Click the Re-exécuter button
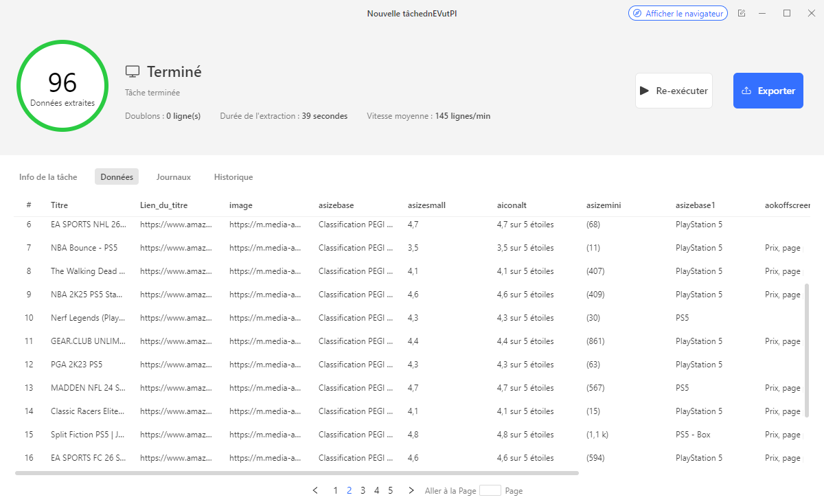 674,91
